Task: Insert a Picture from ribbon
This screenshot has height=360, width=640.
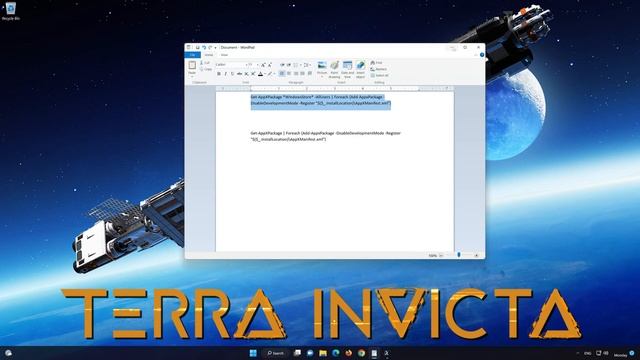Action: point(322,68)
